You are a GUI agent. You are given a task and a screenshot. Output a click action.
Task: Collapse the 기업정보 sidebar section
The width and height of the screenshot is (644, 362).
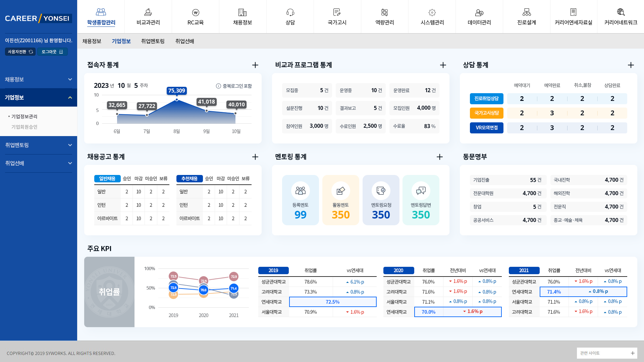(x=39, y=98)
